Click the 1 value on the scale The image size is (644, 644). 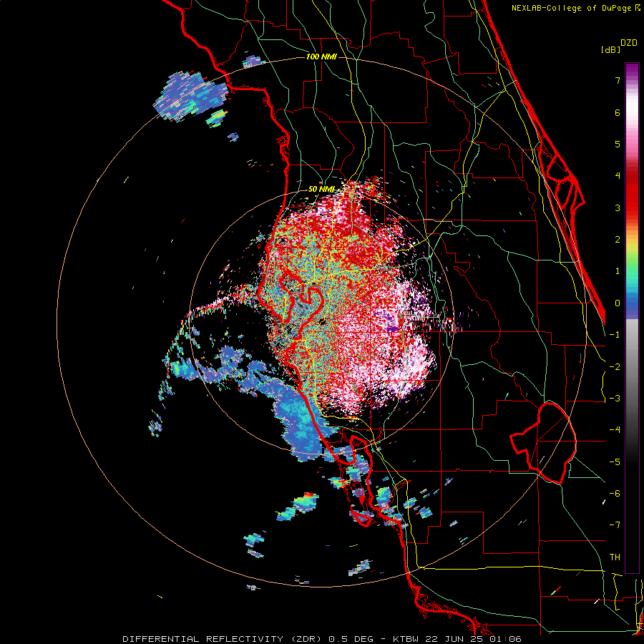pyautogui.click(x=618, y=271)
